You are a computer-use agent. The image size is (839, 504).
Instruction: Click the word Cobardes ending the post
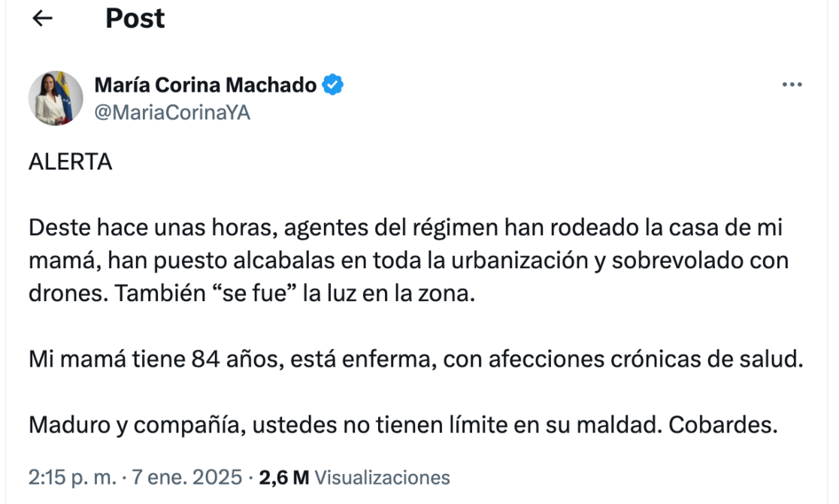click(721, 425)
